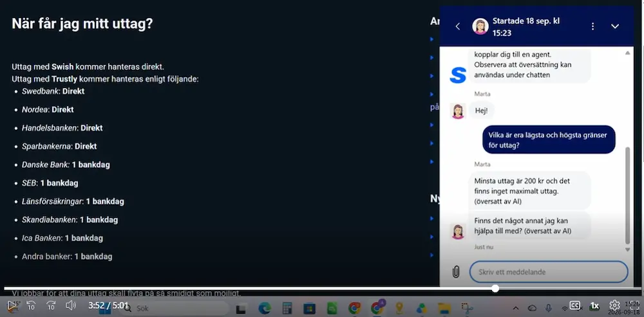Click the 'Ica Banken: 1 bankdag' list item
644x317 pixels.
(62, 239)
